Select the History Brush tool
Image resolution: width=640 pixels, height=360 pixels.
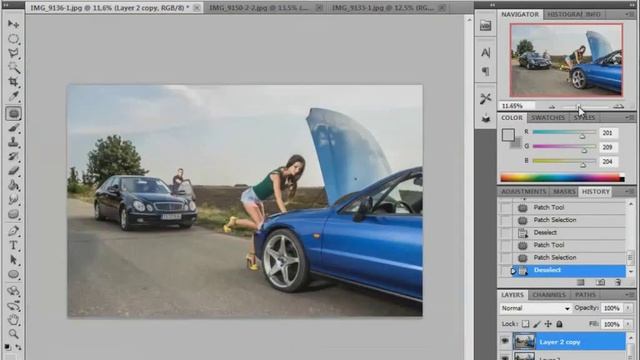pos(13,157)
